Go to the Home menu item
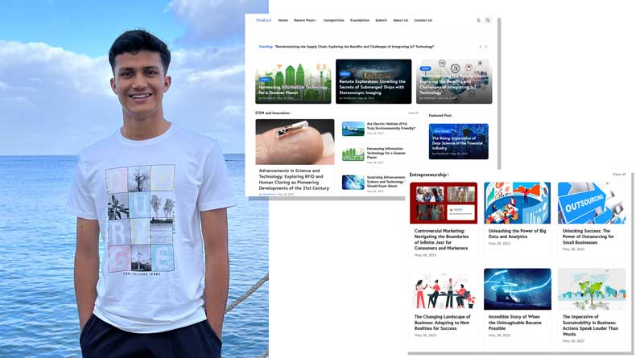This screenshot has height=358, width=644. [x=283, y=20]
